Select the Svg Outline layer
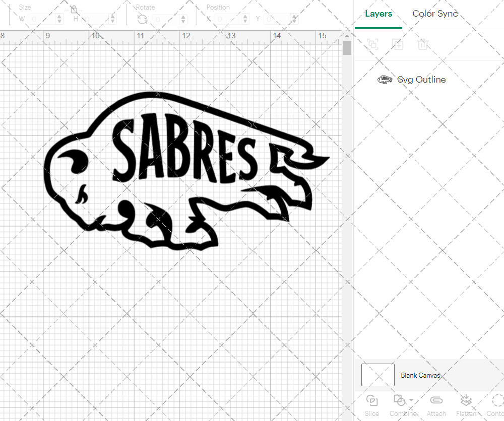Screen dimensions: 504x421 pyautogui.click(x=429, y=80)
